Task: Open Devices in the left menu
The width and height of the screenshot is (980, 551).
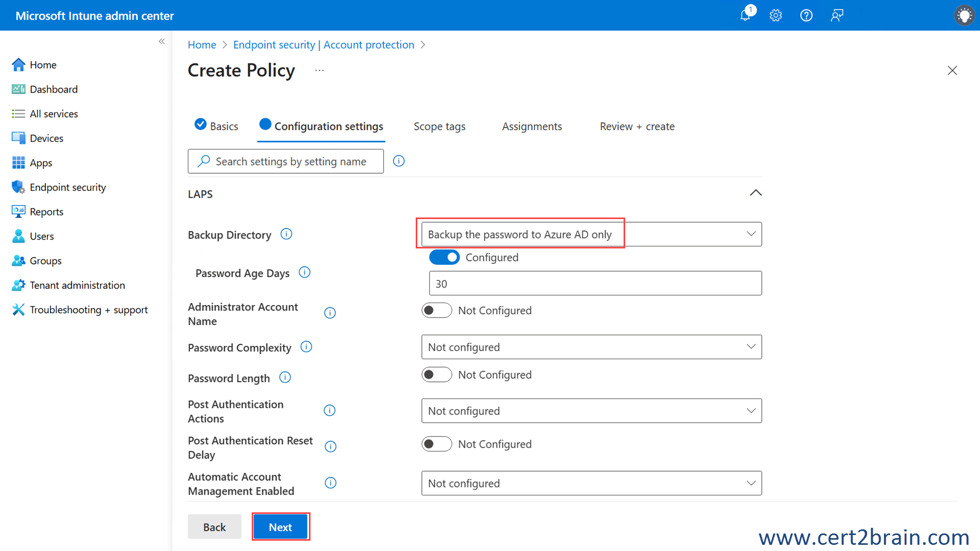Action: (46, 138)
